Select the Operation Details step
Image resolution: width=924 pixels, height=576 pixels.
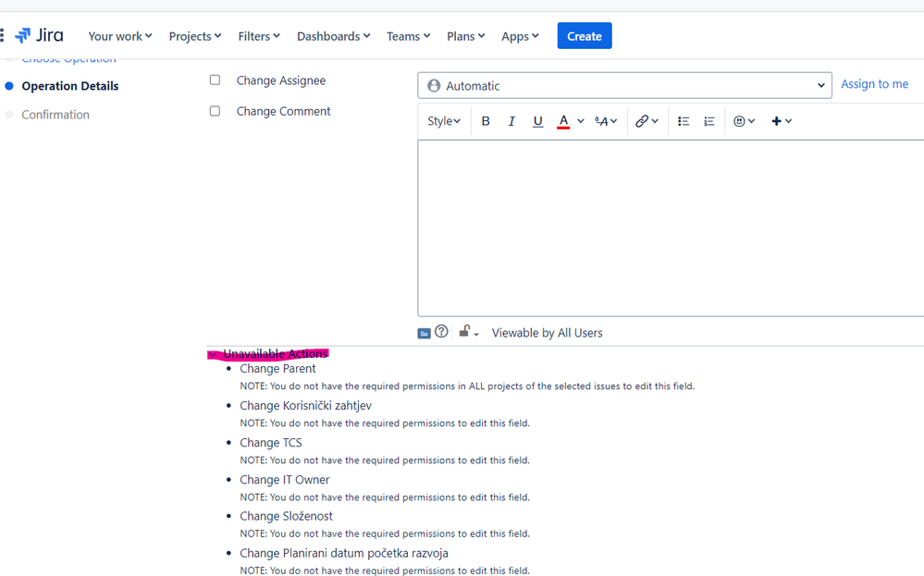pyautogui.click(x=70, y=86)
